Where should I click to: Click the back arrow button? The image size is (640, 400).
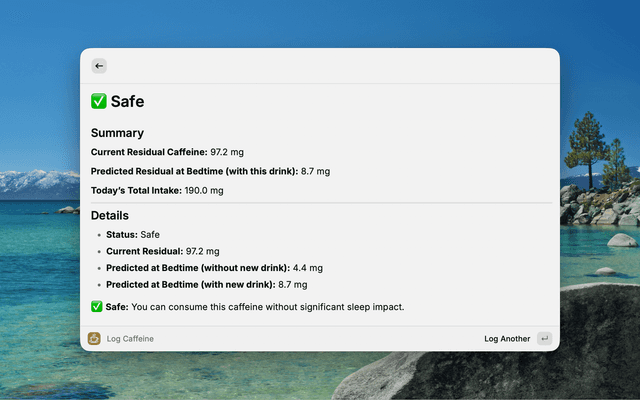[x=99, y=66]
